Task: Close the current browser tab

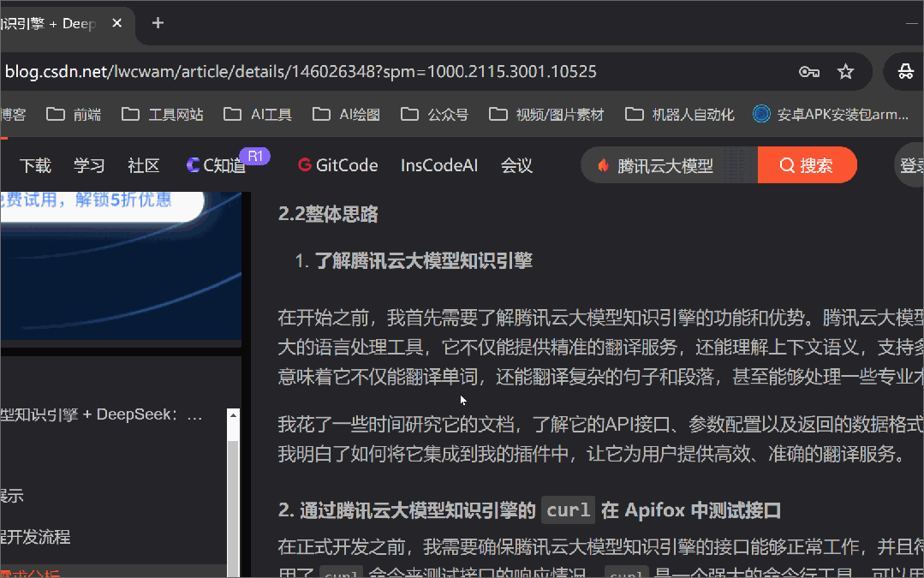Action: point(116,23)
